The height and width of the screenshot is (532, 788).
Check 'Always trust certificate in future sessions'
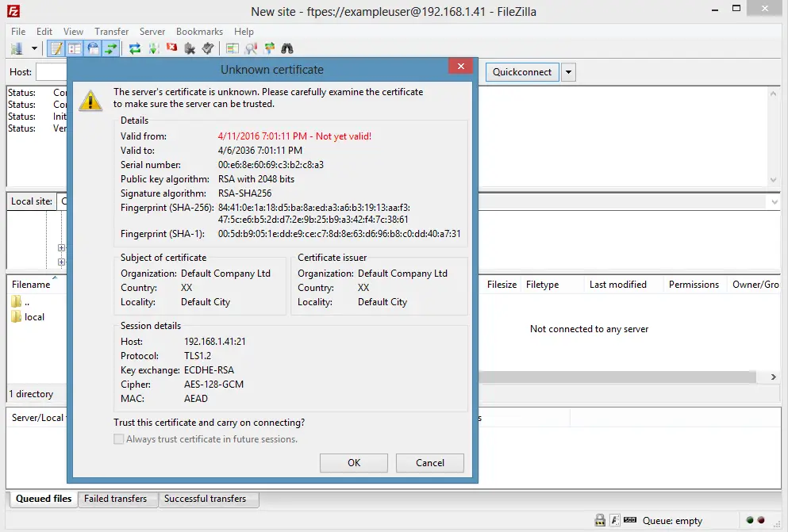point(118,439)
